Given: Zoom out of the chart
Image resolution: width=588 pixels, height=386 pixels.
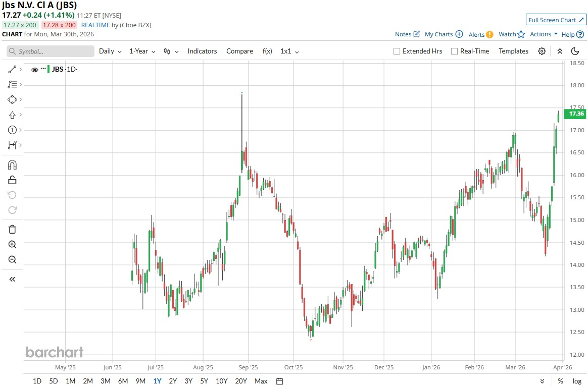Looking at the screenshot, I should point(12,259).
